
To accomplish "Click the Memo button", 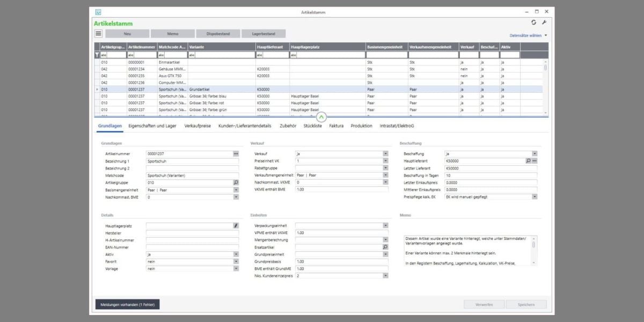I will [x=173, y=33].
